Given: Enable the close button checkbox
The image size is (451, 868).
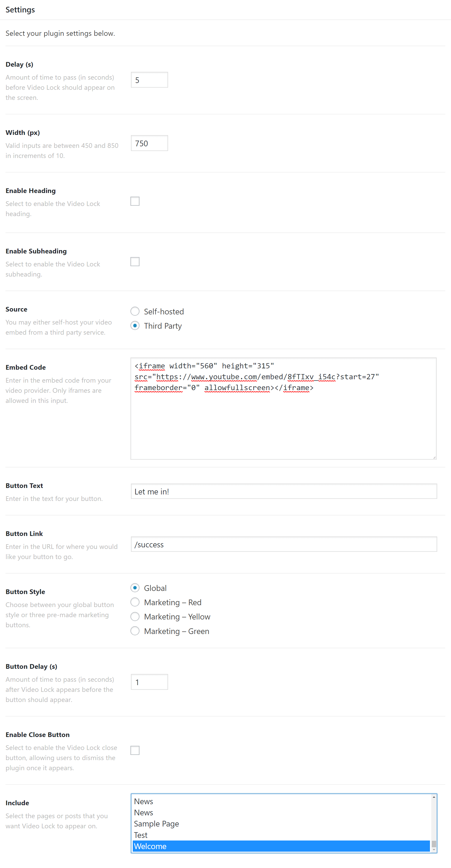Looking at the screenshot, I should pos(135,750).
